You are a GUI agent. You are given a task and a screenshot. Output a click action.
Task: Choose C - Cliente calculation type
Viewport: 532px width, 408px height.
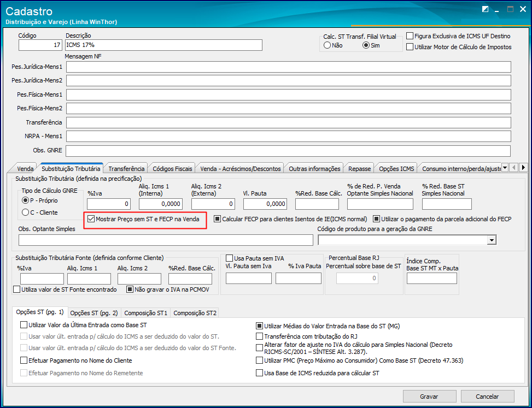pos(40,212)
